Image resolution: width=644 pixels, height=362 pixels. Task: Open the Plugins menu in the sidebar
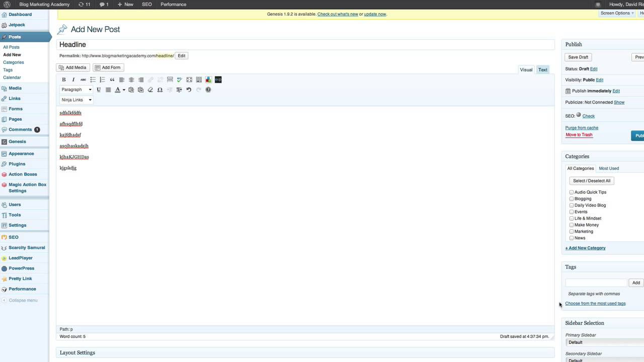[17, 164]
